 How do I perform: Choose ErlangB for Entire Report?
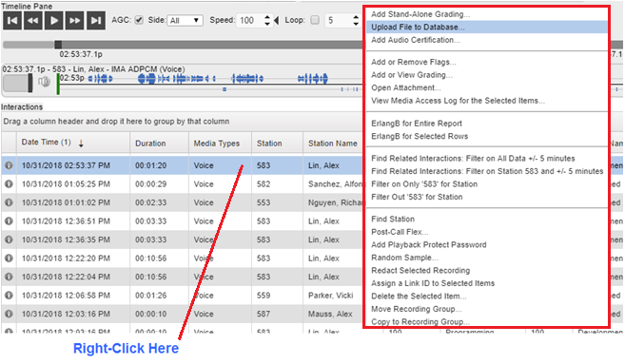pyautogui.click(x=487, y=124)
